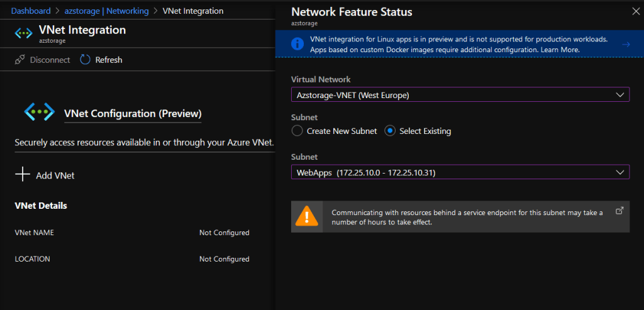
Task: Open the warning's external link icon
Action: [619, 211]
